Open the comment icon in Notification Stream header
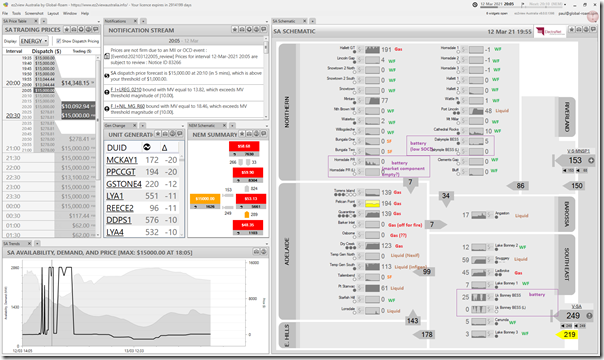The width and height of the screenshot is (604, 360). 264,29
